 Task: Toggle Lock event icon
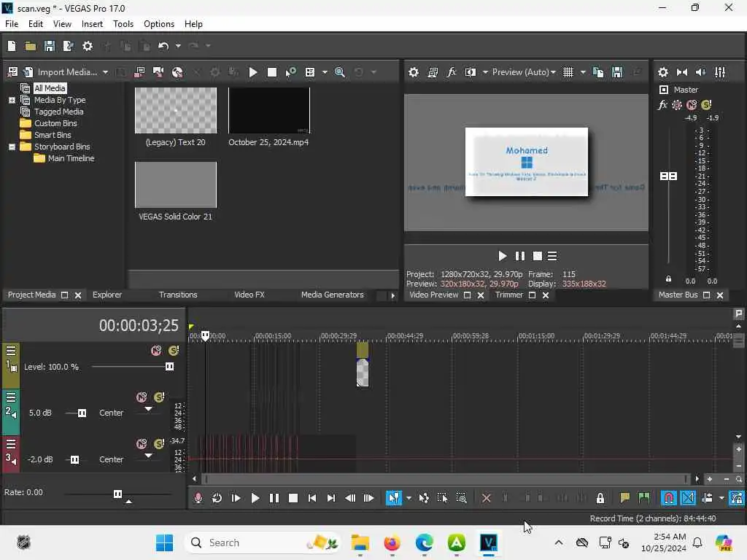(x=600, y=498)
